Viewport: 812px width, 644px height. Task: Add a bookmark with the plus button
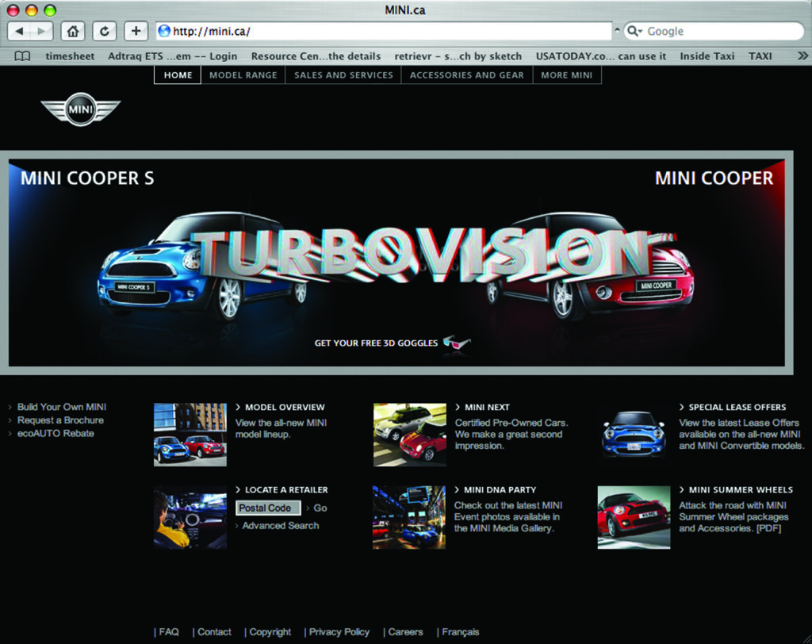(136, 31)
